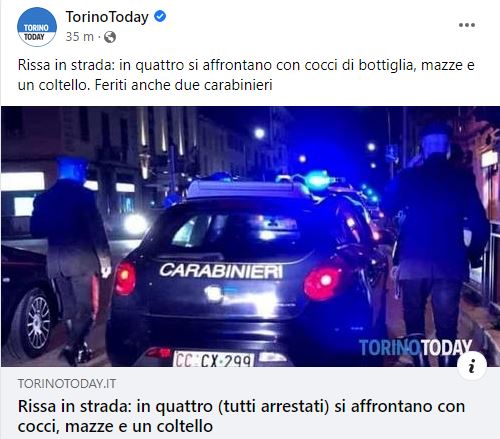Click the blue flashing light on car roof
This screenshot has height=439, width=500.
[x=318, y=181]
